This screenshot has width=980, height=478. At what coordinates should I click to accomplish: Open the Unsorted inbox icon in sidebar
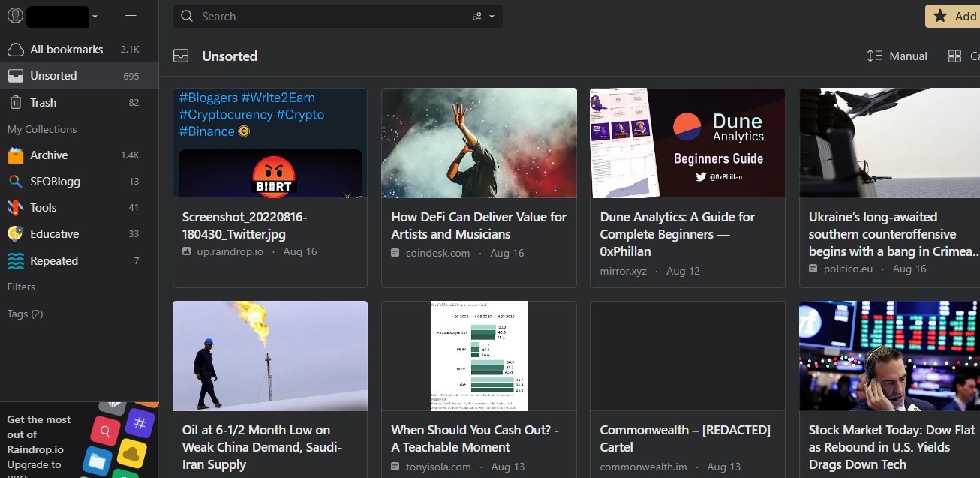coord(15,76)
